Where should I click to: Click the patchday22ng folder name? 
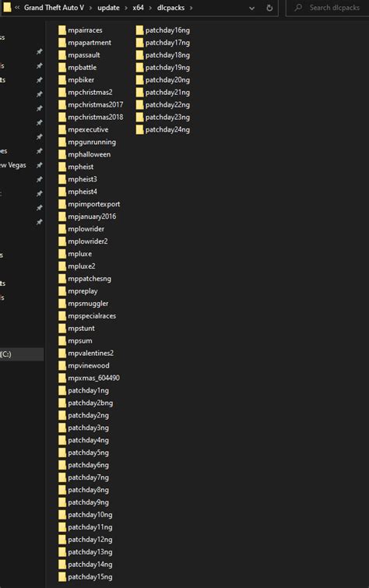[167, 104]
